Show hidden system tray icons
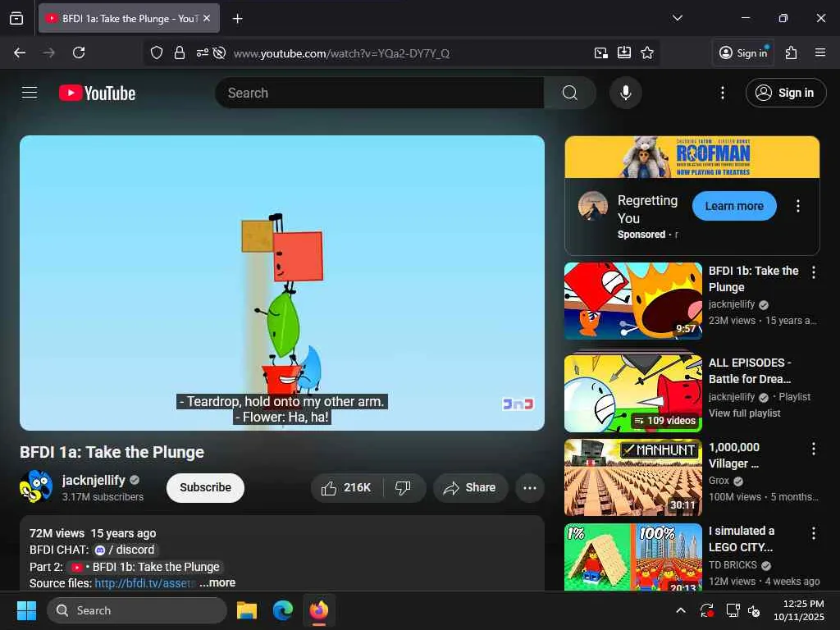 click(680, 610)
